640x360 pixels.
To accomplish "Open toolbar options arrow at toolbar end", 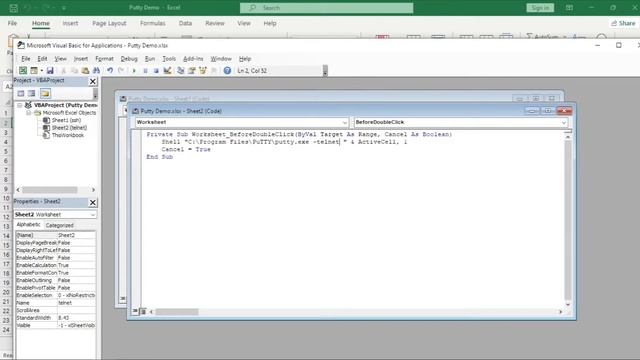I will (325, 71).
